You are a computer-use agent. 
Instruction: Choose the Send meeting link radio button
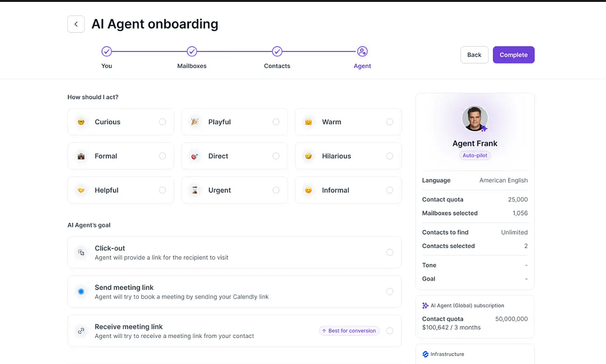click(x=389, y=291)
